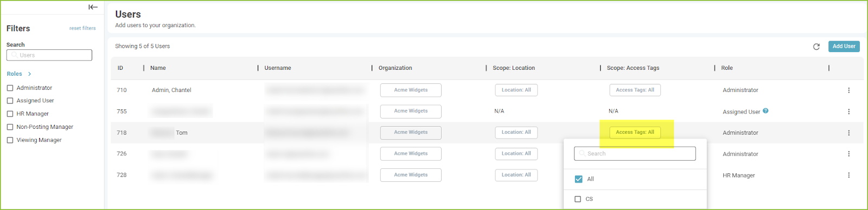Sort by Scope: Location column header
The height and width of the screenshot is (210, 868).
(514, 68)
